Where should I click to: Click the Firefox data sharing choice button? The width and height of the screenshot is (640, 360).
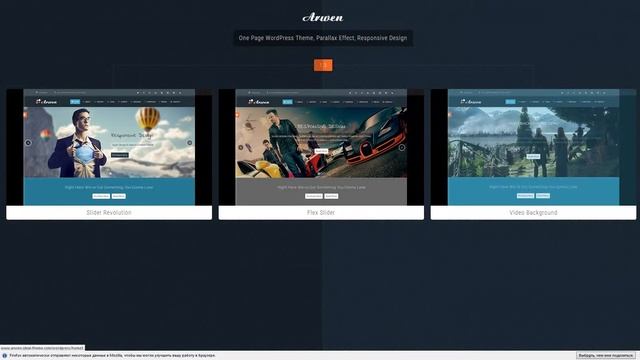606,356
